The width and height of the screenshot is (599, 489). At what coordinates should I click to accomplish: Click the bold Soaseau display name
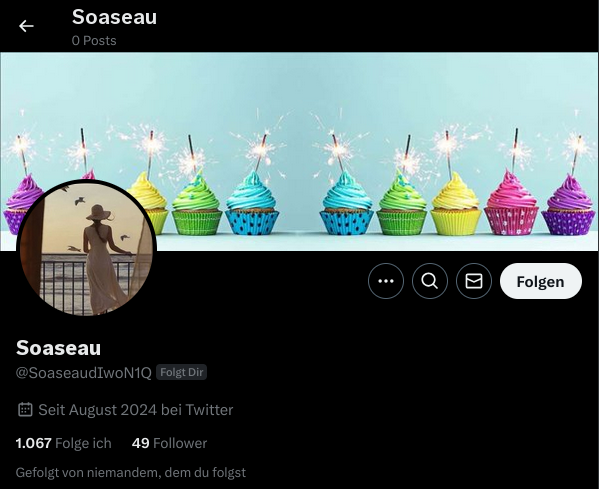58,348
